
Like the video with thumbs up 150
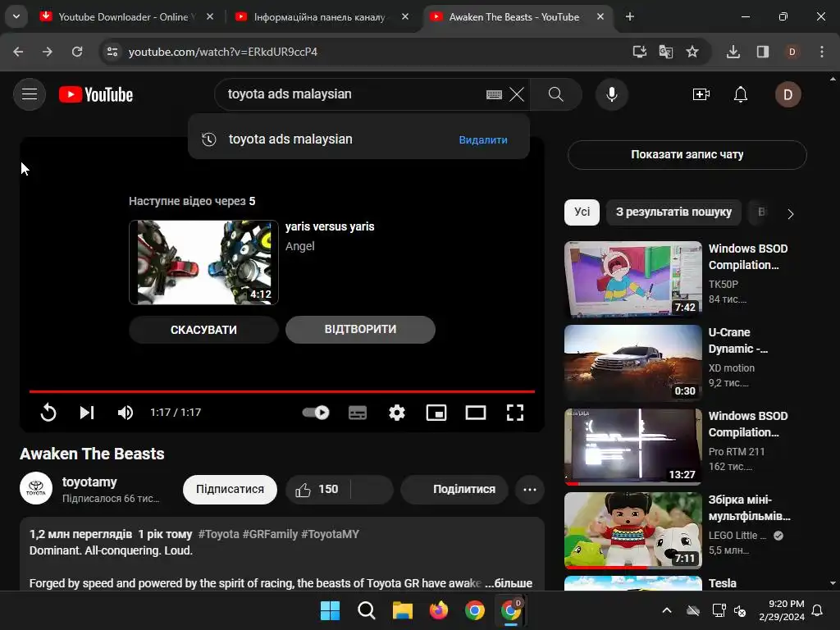(317, 490)
